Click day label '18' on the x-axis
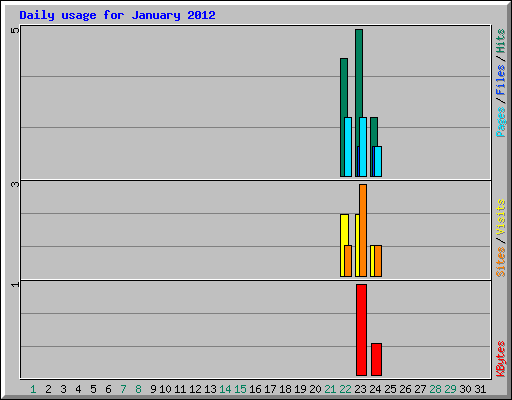This screenshot has width=512, height=400. click(x=285, y=389)
